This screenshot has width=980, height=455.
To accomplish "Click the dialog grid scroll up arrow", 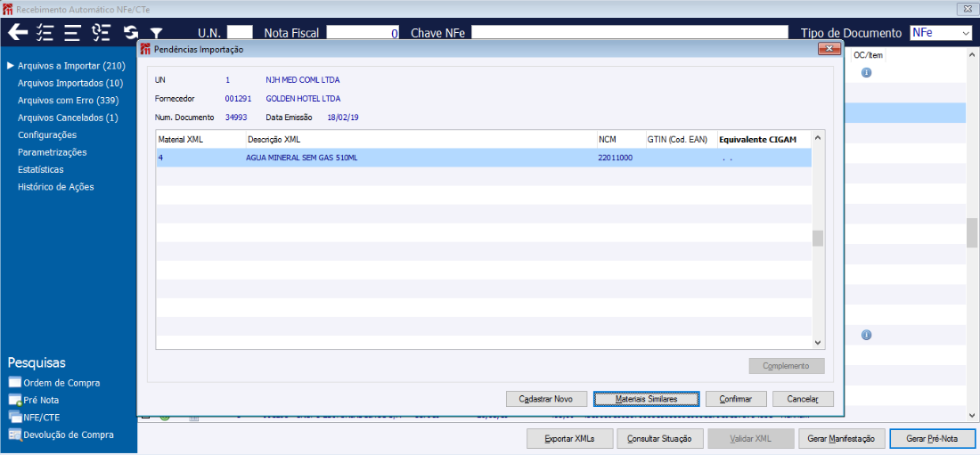I will (x=818, y=137).
